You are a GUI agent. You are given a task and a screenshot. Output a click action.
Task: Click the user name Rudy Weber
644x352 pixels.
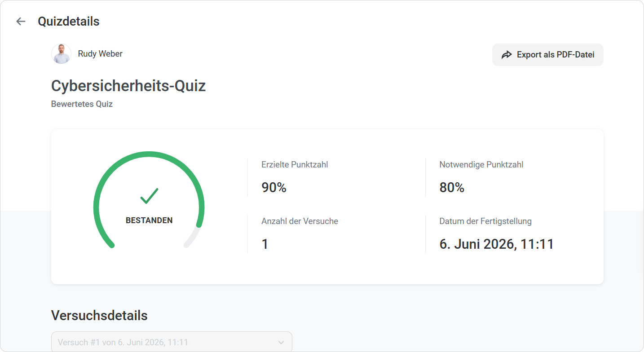click(100, 54)
